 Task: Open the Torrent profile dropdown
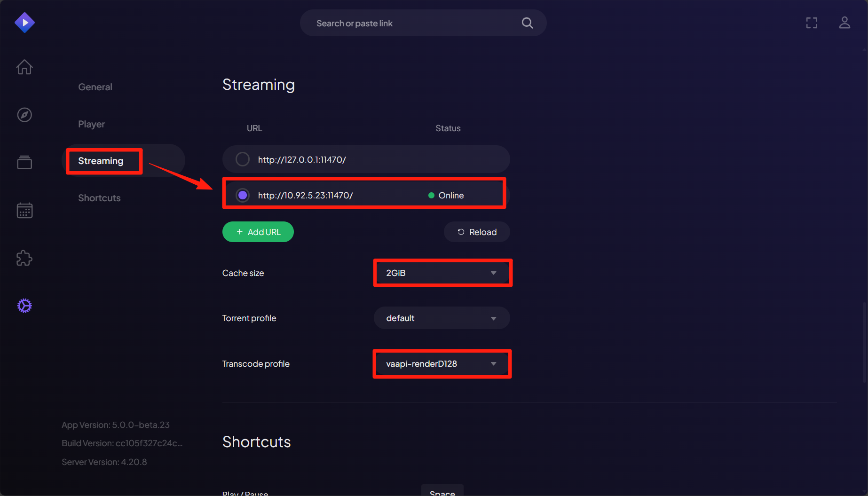442,318
